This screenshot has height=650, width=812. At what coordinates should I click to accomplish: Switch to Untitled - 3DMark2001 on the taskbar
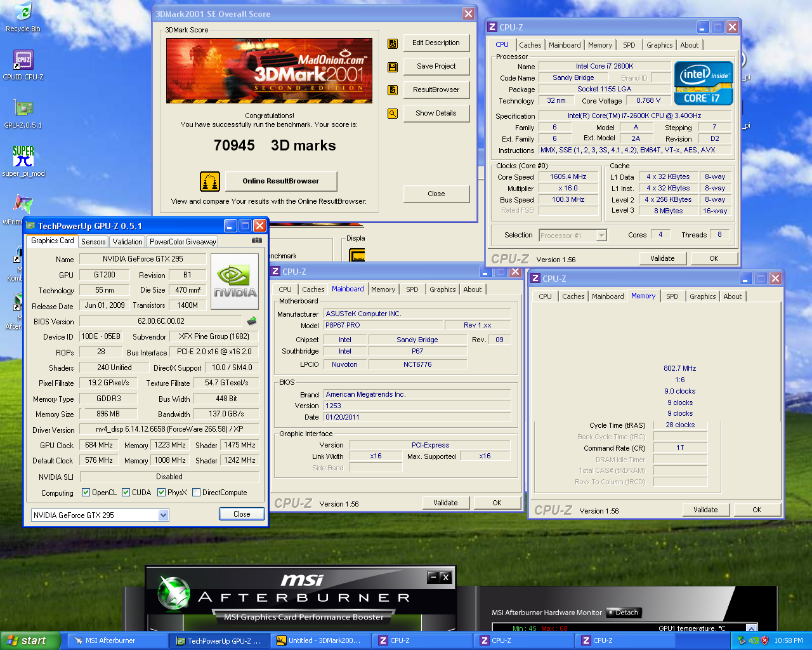pos(320,640)
